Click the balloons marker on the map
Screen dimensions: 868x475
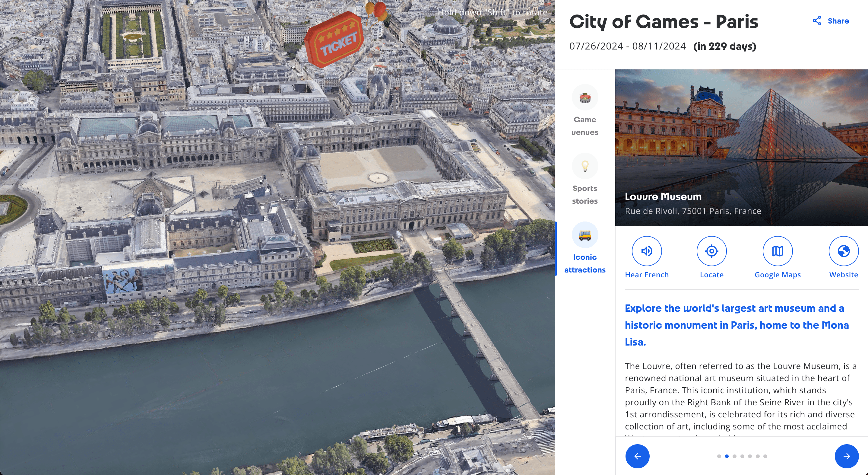(x=377, y=11)
